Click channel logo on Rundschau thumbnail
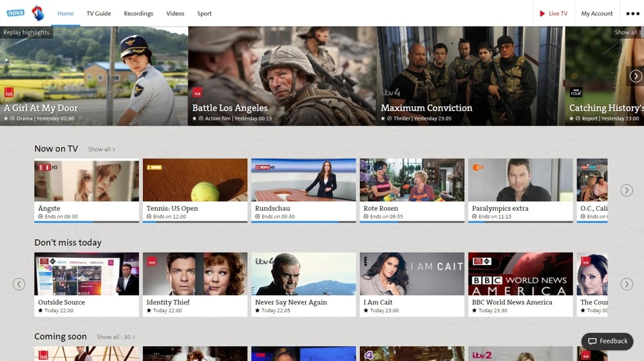Image resolution: width=644 pixels, height=361 pixels. coord(265,168)
